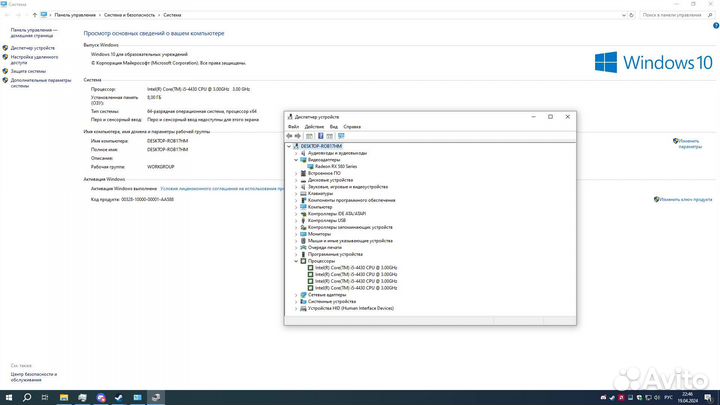Image resolution: width=720 pixels, height=405 pixels.
Task: Select Контроллеры IDE ATA/ATAPI tree row
Action: pyautogui.click(x=337, y=214)
